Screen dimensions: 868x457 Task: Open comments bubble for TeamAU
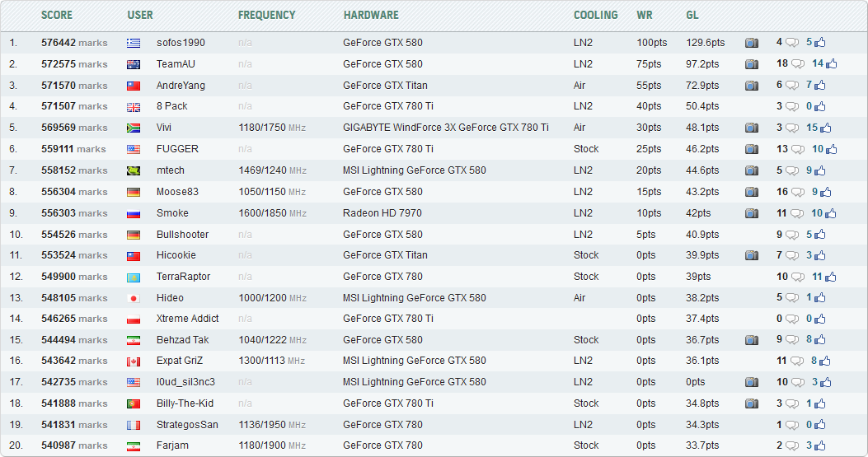click(x=798, y=64)
